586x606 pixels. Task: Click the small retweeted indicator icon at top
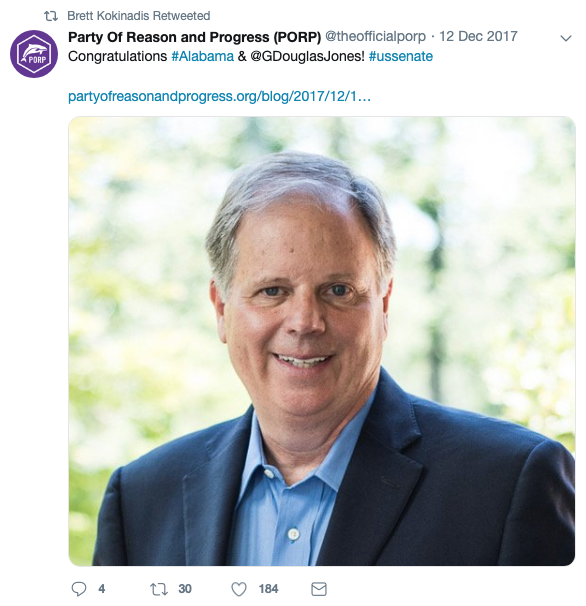coord(51,16)
